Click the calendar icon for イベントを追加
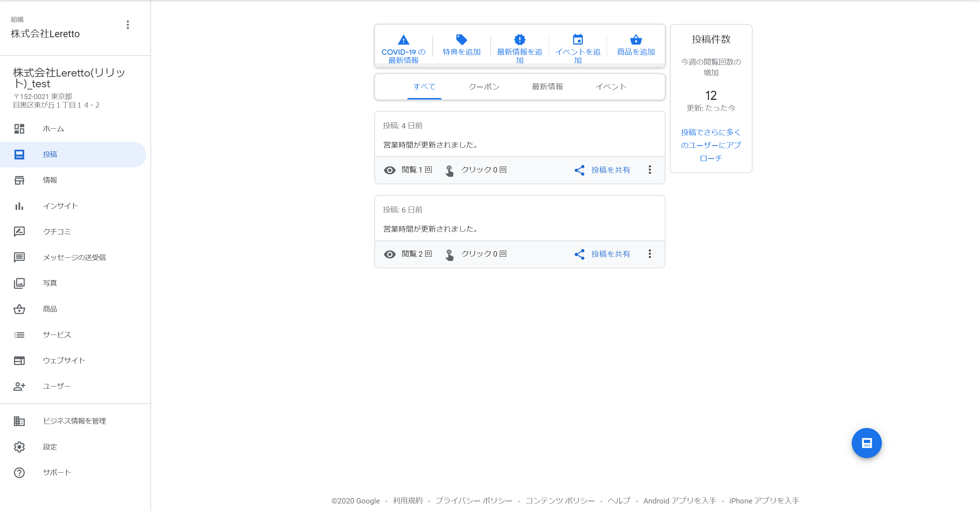The height and width of the screenshot is (511, 980). pos(578,39)
